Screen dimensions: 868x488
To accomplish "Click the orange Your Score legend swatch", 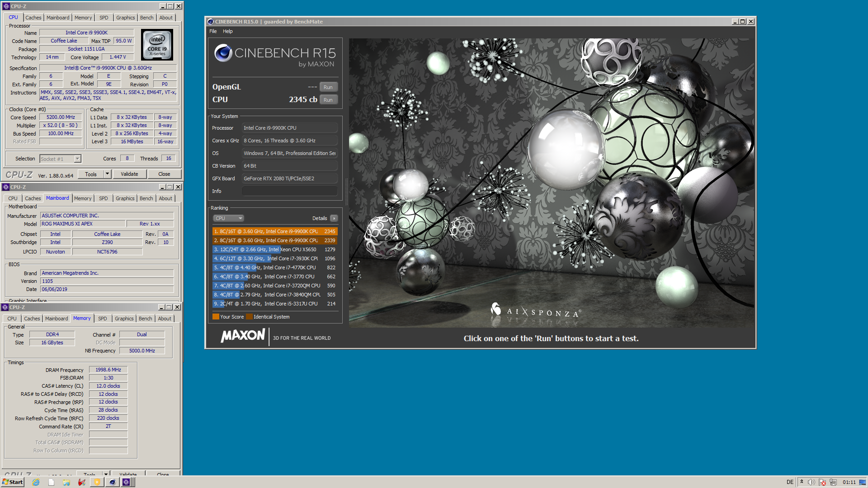I will click(x=216, y=317).
